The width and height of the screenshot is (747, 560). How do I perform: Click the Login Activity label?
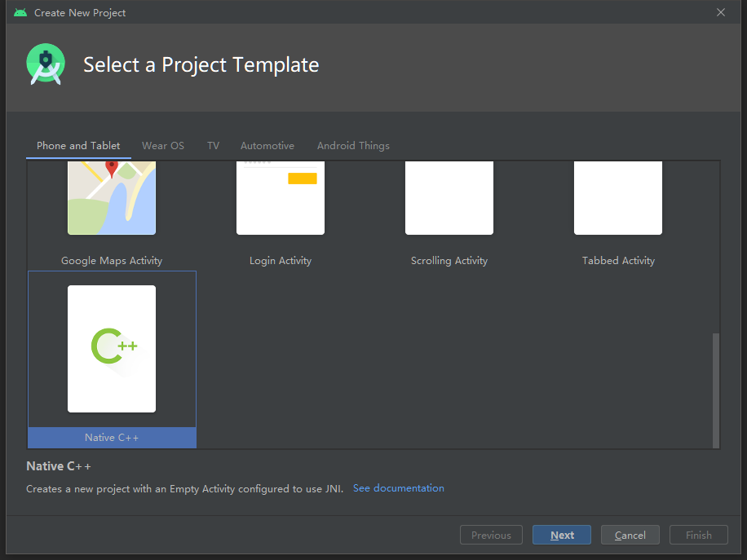click(281, 261)
